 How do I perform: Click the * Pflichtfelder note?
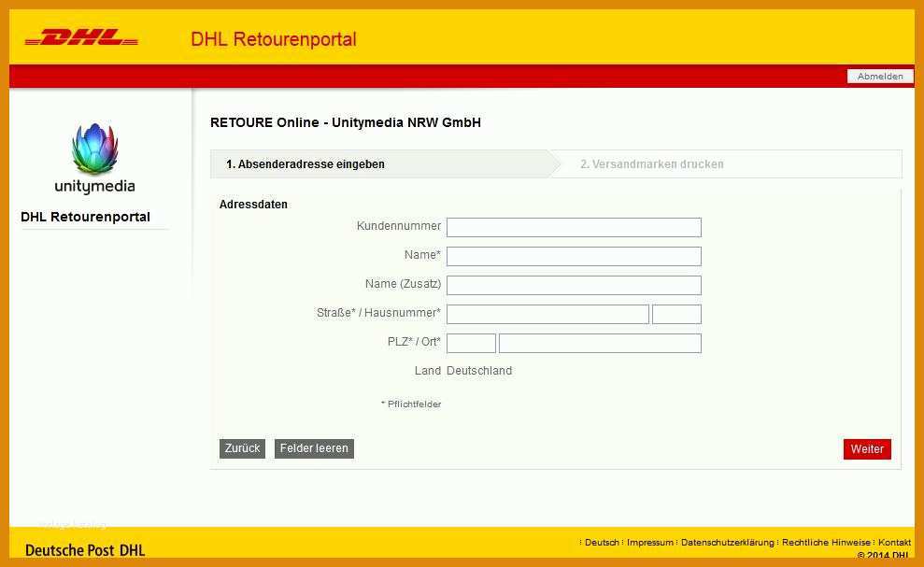pyautogui.click(x=411, y=404)
